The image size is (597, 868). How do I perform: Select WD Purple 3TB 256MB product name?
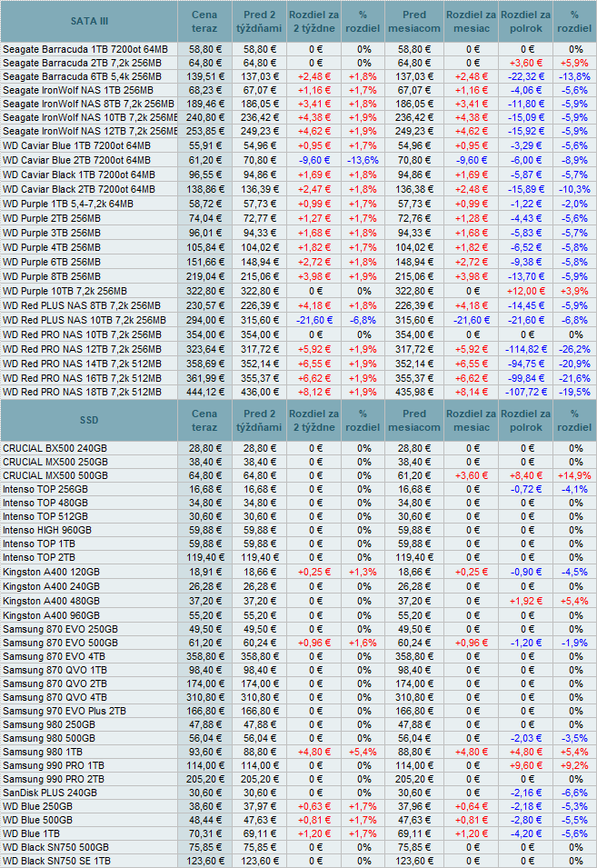(52, 233)
